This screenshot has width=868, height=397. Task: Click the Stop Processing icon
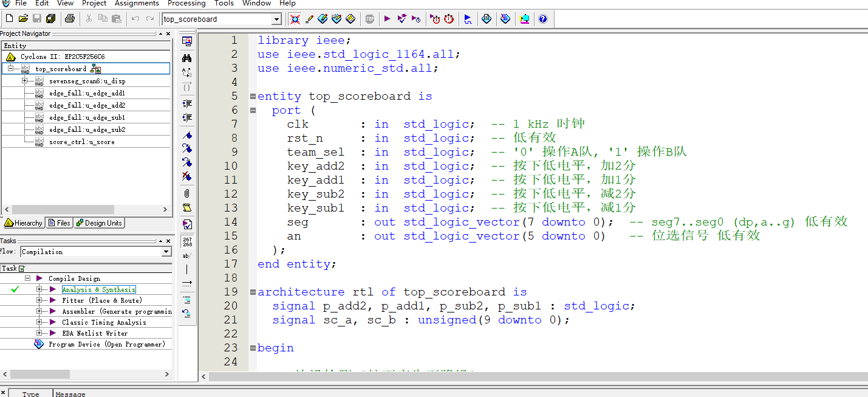click(x=369, y=19)
